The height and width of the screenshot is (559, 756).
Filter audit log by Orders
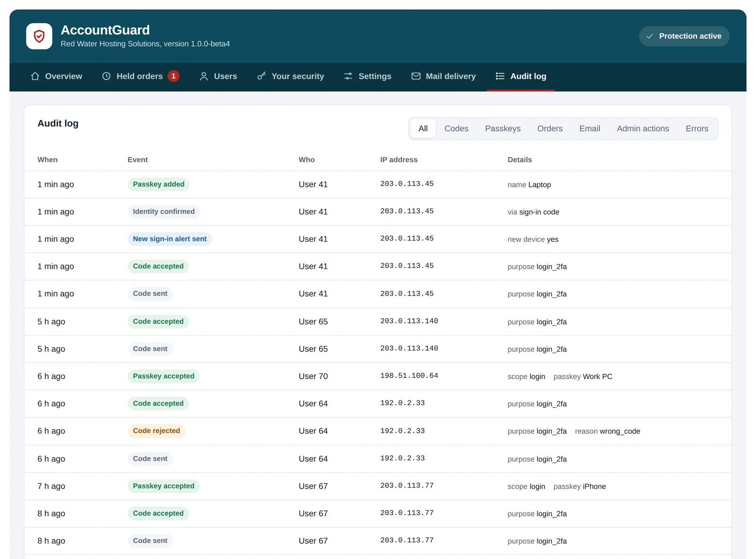[x=550, y=128]
